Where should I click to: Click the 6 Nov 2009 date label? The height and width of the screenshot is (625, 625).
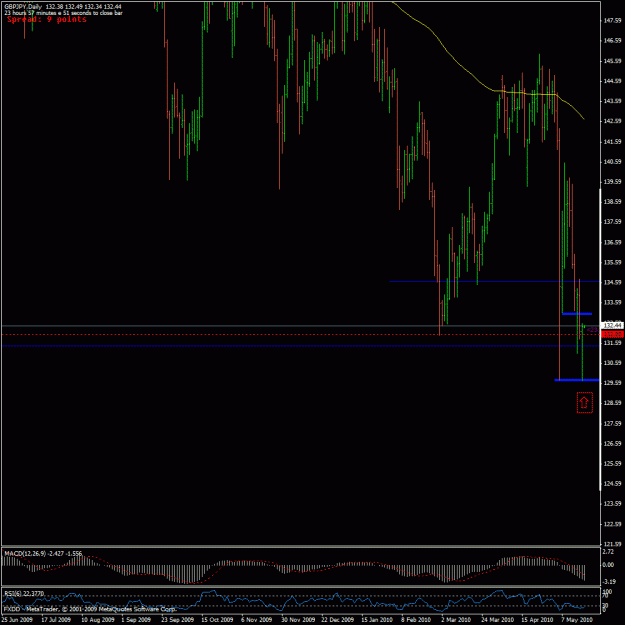point(256,620)
